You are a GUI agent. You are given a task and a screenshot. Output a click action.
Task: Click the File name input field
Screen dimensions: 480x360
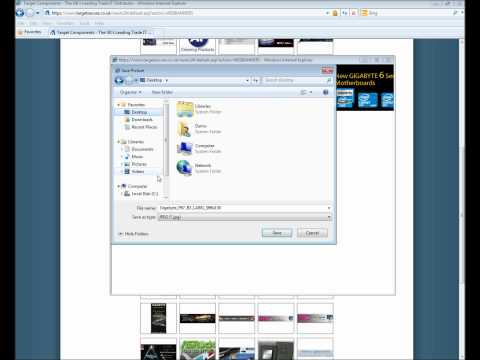[x=245, y=208]
